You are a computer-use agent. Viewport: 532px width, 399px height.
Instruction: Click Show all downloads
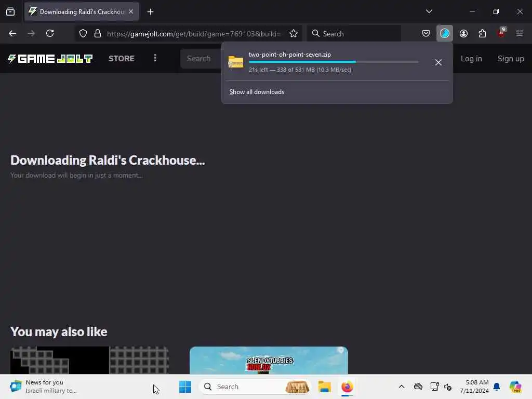[257, 92]
